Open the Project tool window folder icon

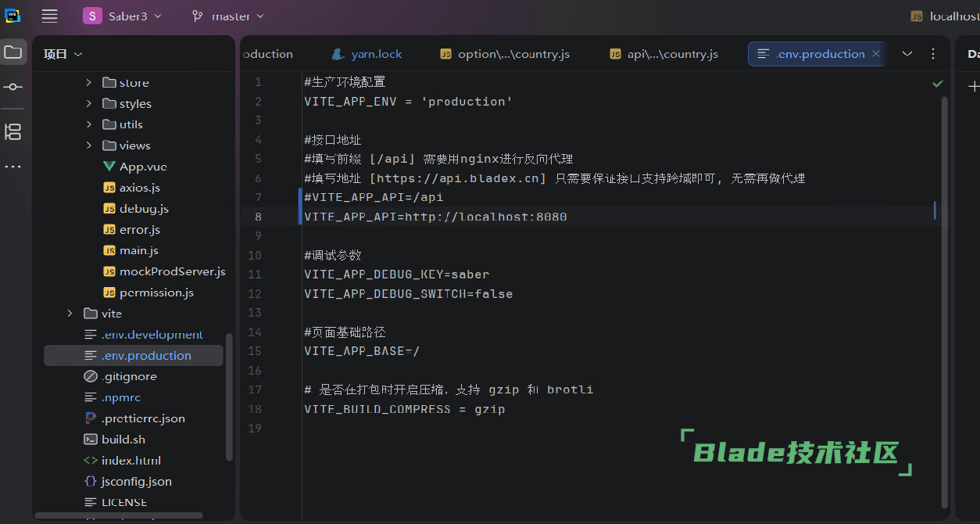13,52
